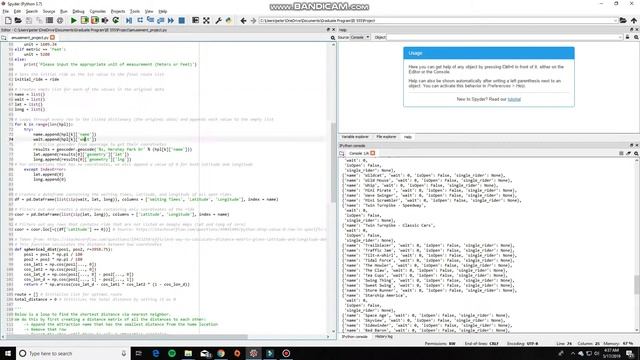Screen dimensions: 640x360
Task: Open the Projects menu
Action: coord(118,11)
